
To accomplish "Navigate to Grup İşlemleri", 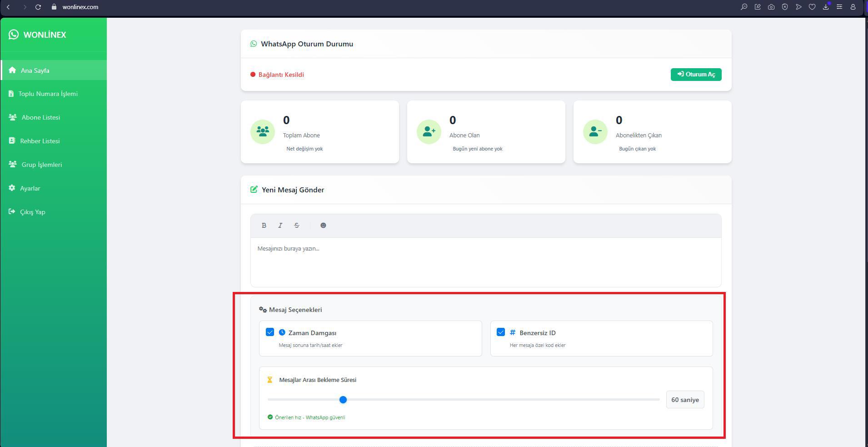I will click(41, 165).
